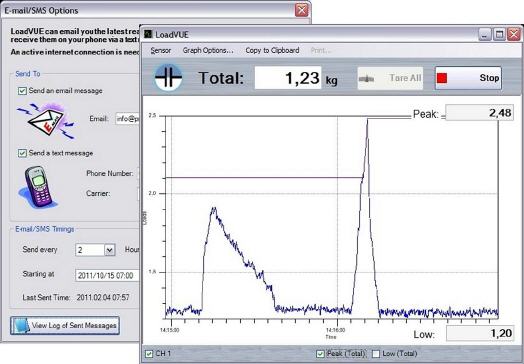This screenshot has width=524, height=364.
Task: Click the Total weight value display
Action: (x=288, y=78)
